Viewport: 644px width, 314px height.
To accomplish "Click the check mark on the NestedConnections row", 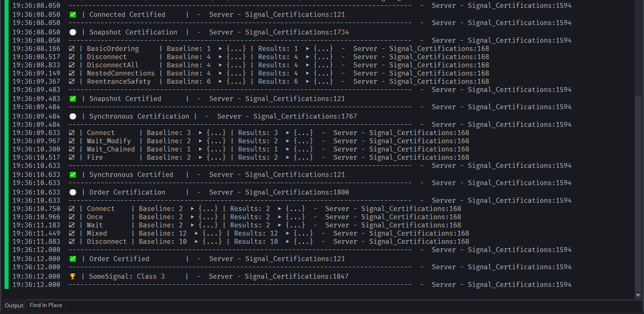I will click(x=72, y=73).
